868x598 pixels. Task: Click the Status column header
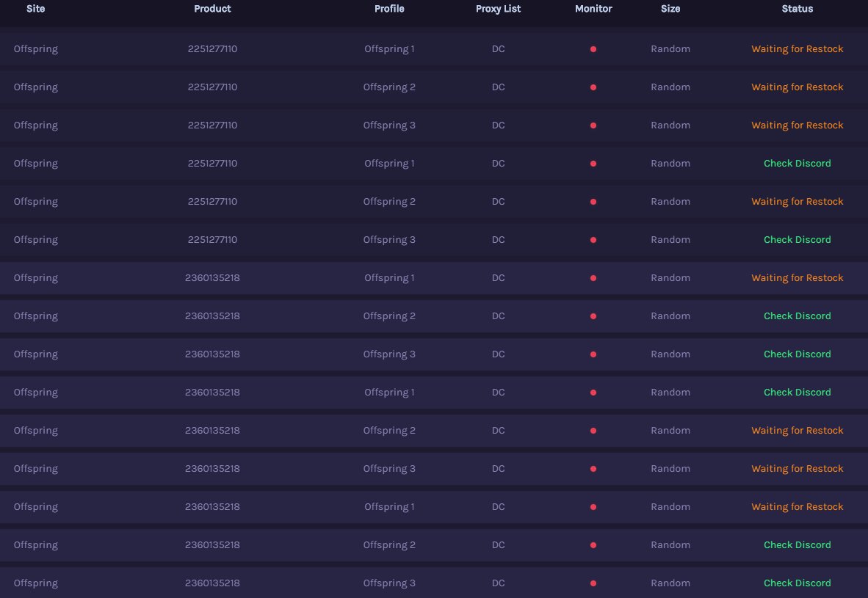pos(798,9)
